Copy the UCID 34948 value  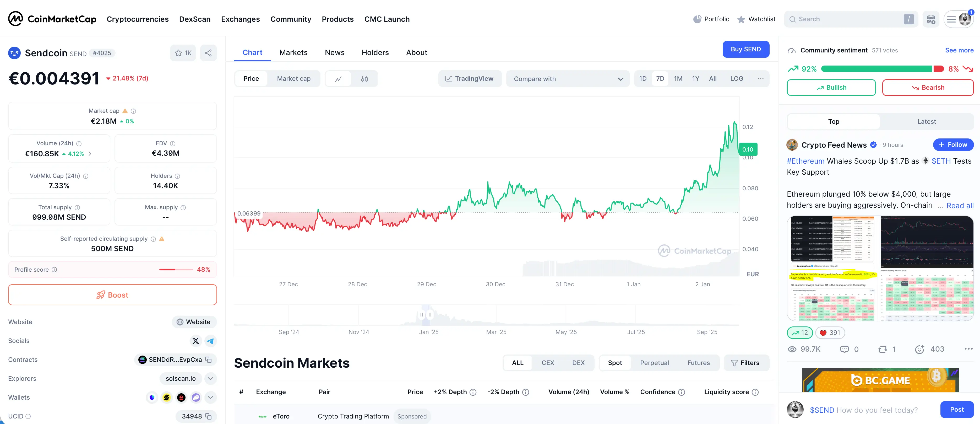pos(209,416)
